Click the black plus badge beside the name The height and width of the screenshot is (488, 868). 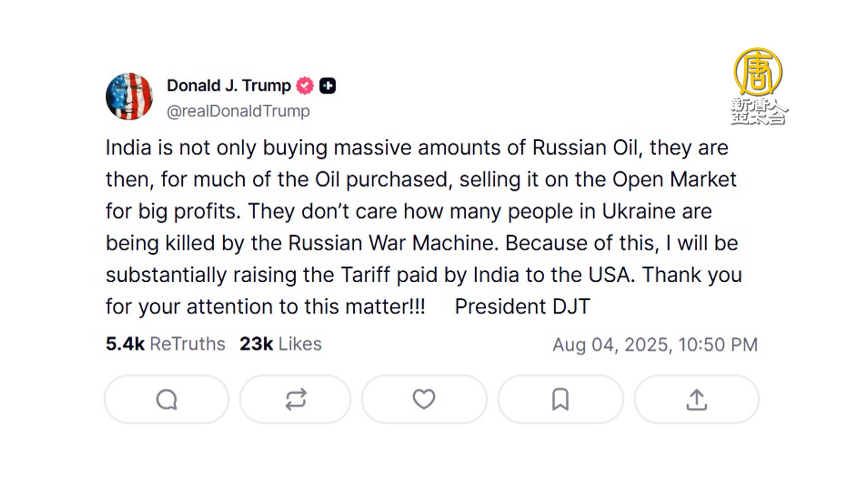[x=328, y=85]
